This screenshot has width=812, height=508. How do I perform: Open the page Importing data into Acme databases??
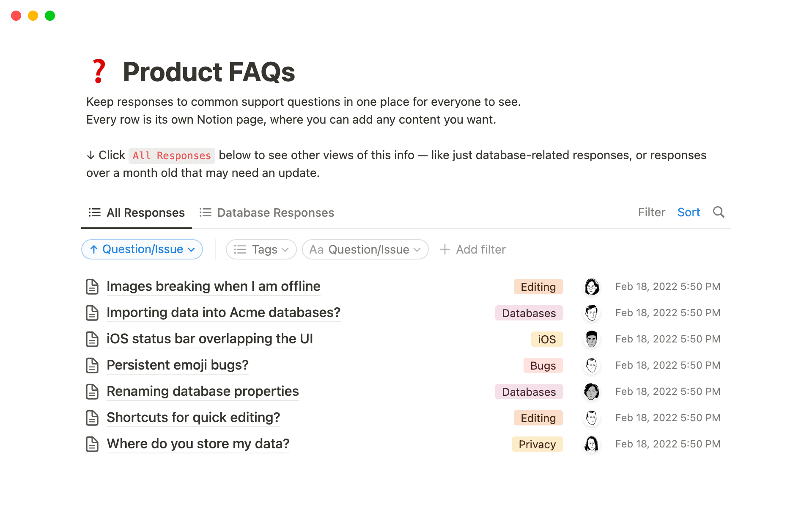coord(223,312)
